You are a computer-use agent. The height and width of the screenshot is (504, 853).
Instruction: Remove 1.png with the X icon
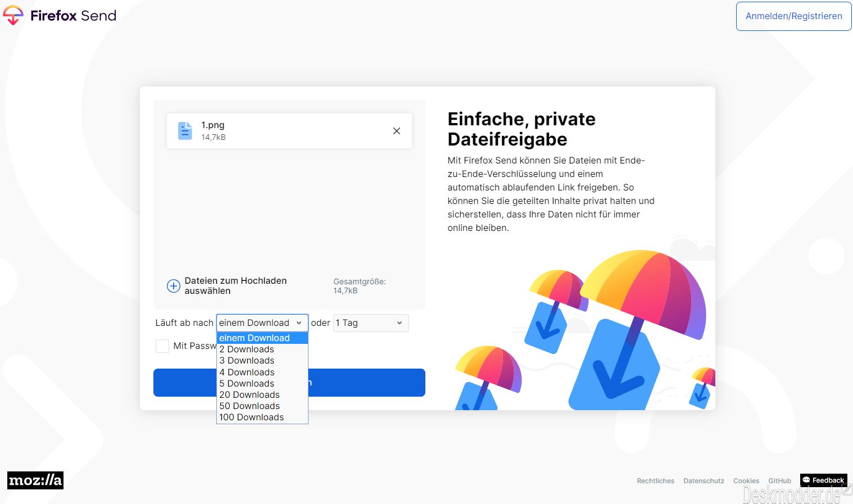click(x=397, y=131)
